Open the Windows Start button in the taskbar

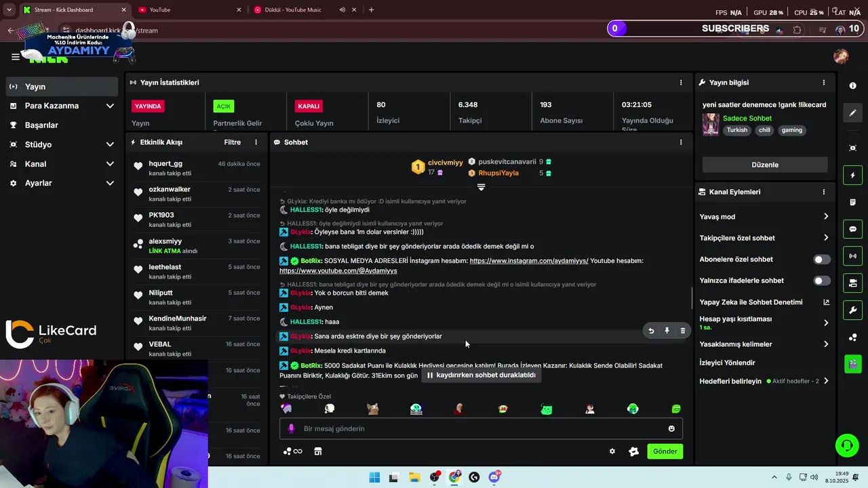point(374,477)
